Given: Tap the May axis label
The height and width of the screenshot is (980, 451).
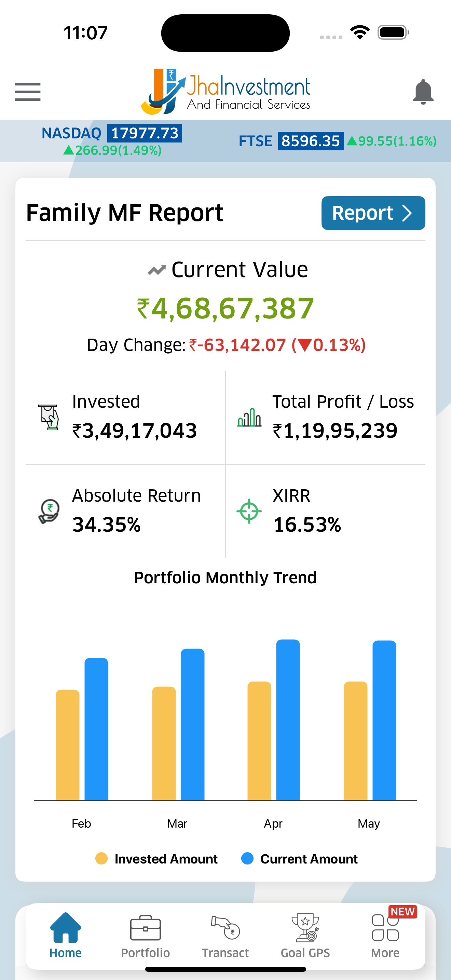Looking at the screenshot, I should tap(368, 824).
